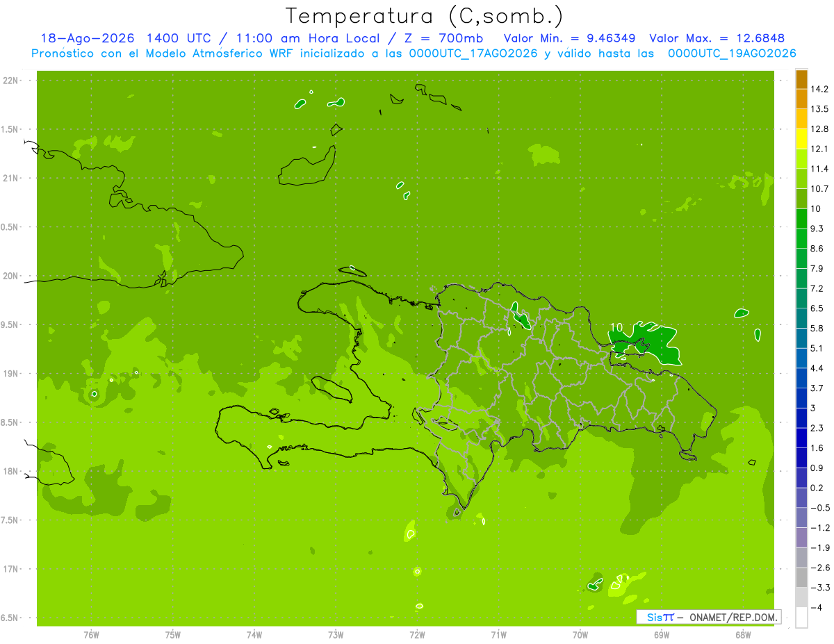Click the '68W' longitude axis label
The width and height of the screenshot is (834, 644).
[x=743, y=634]
